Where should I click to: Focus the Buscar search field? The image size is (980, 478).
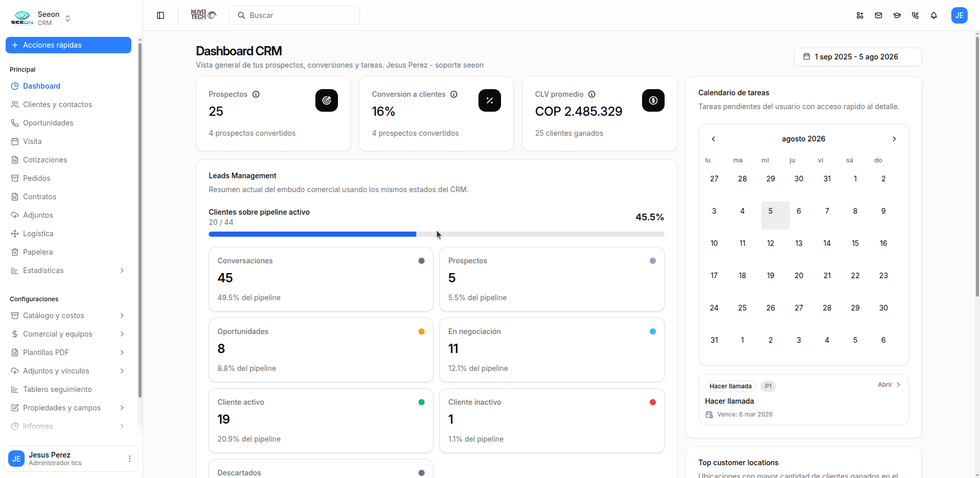(294, 15)
